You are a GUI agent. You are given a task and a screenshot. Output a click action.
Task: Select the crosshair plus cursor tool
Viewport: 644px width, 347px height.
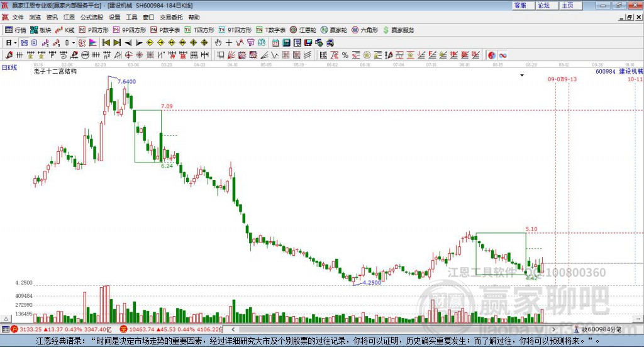pyautogui.click(x=229, y=43)
